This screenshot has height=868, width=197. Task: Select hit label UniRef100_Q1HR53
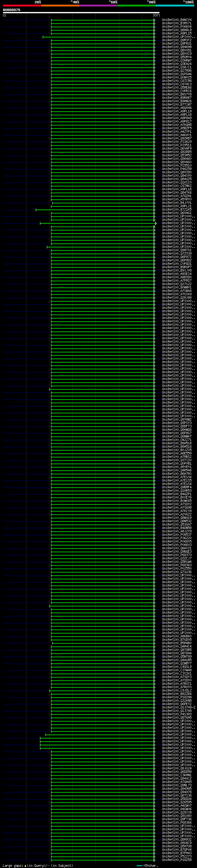click(x=177, y=491)
